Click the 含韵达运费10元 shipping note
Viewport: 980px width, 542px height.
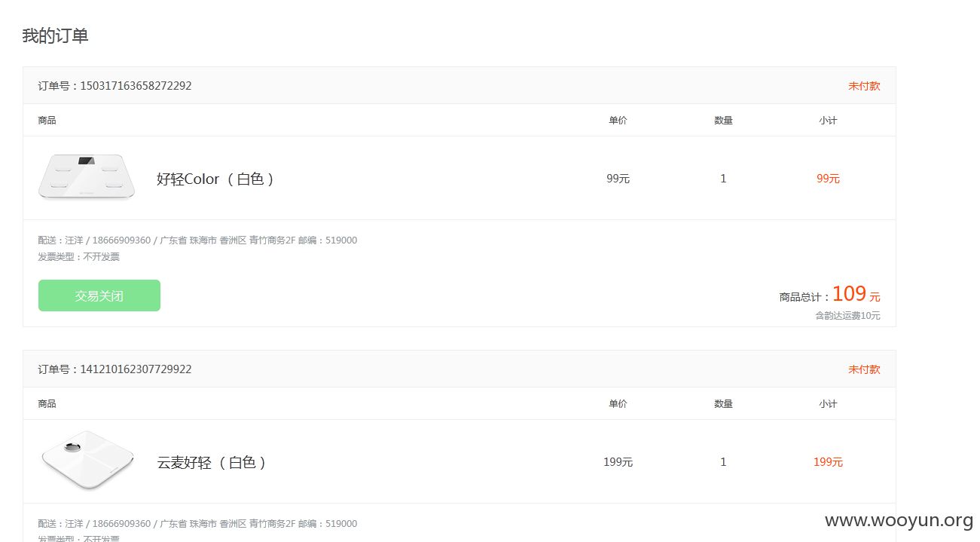coord(847,316)
